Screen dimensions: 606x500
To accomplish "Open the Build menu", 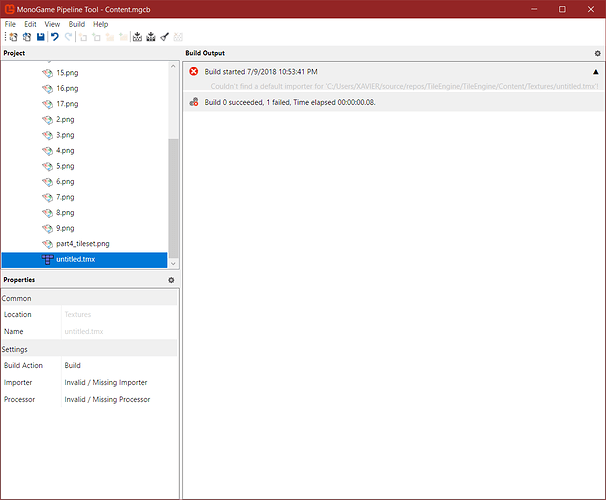I will (77, 24).
